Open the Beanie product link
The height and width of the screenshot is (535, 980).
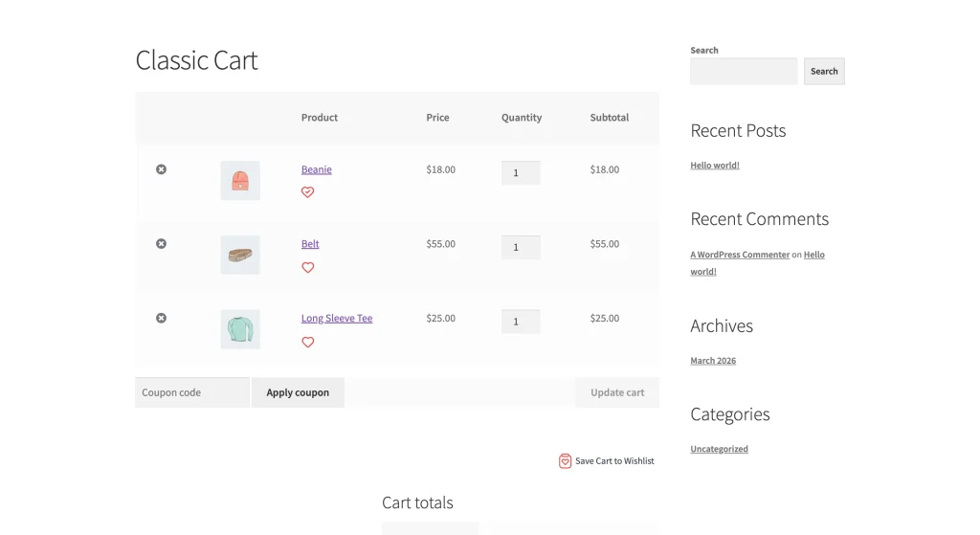[316, 169]
